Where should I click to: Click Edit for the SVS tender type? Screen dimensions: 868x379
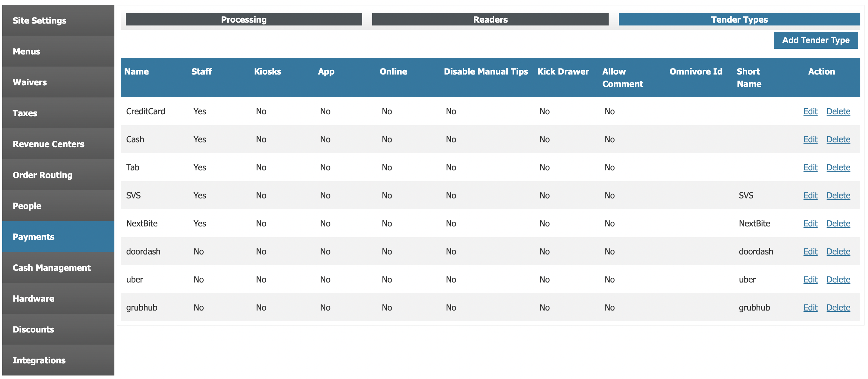click(x=810, y=195)
